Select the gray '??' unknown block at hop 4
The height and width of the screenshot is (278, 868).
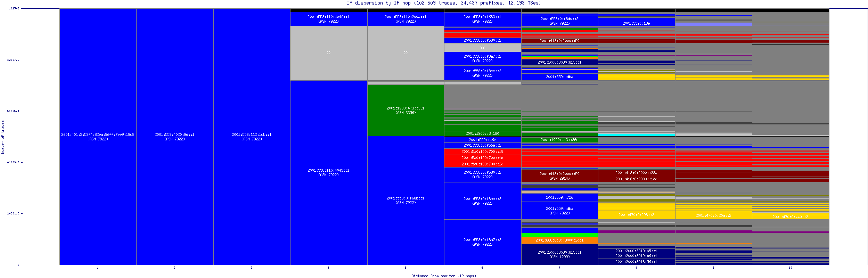pos(328,53)
